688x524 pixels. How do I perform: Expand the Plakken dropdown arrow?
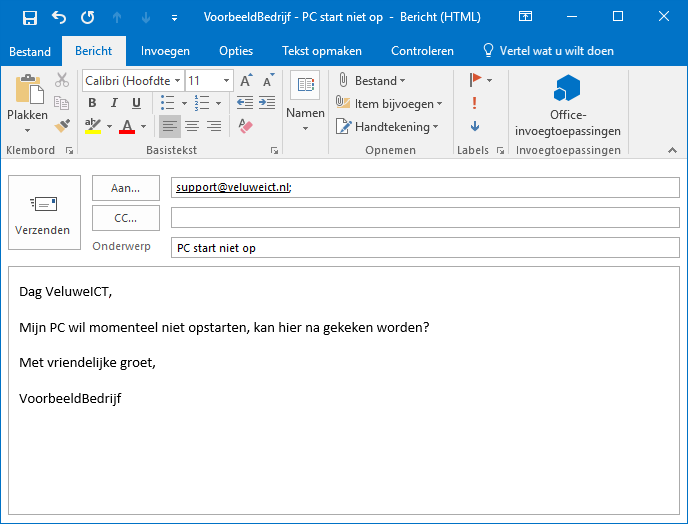[x=27, y=130]
